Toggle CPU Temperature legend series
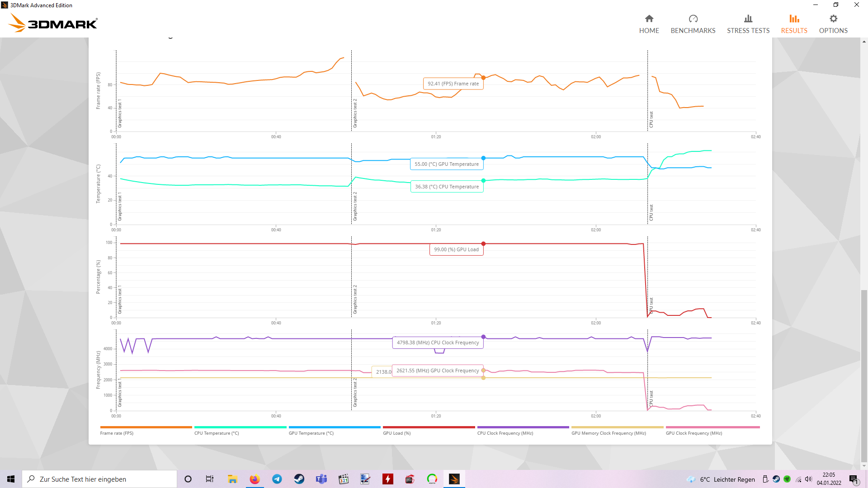 tap(217, 433)
